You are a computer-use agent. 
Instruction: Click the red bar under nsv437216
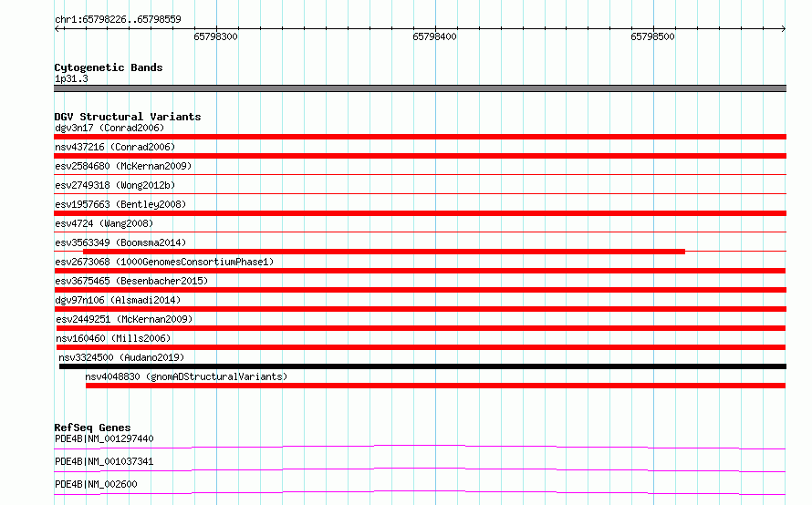coord(420,156)
